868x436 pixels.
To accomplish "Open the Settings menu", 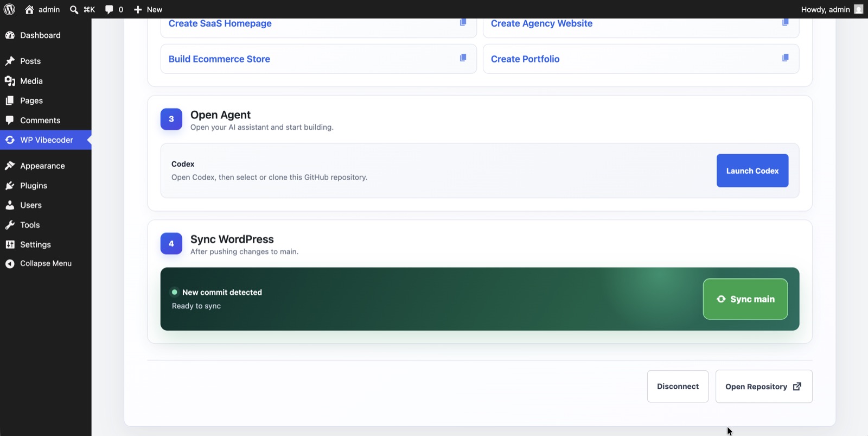I will point(46,244).
